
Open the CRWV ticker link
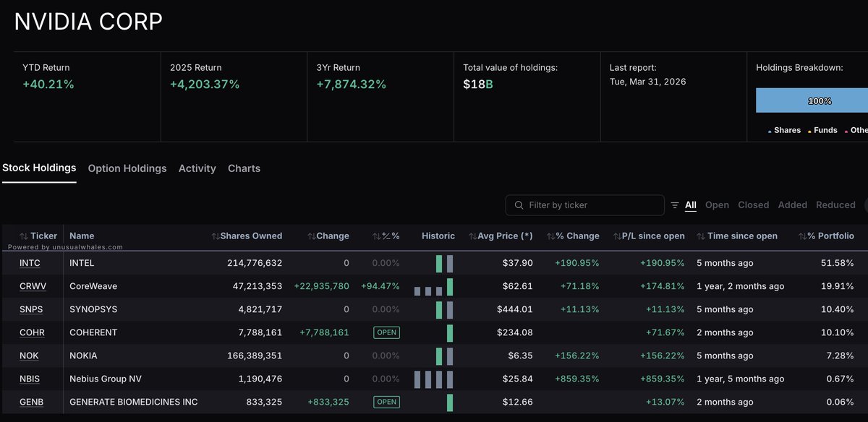[33, 287]
